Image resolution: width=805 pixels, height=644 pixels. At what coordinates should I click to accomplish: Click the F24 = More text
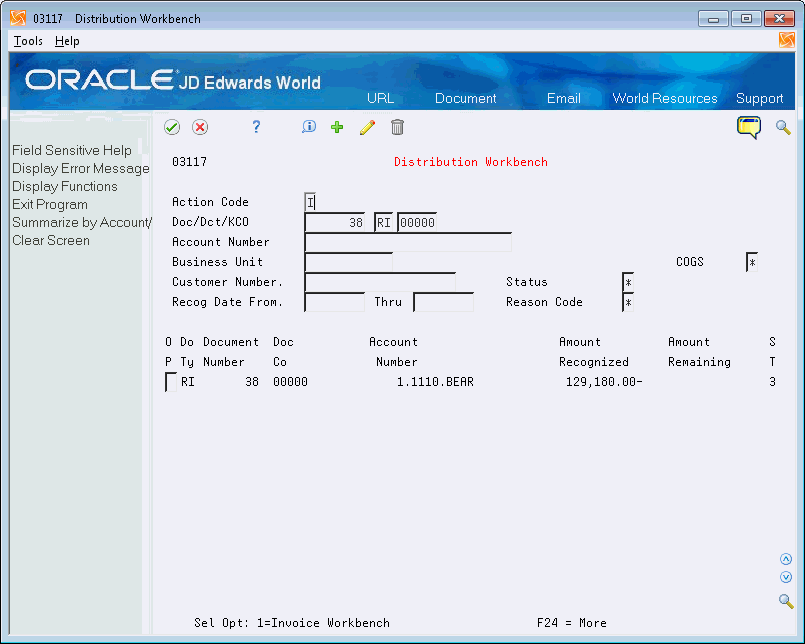[x=571, y=623]
